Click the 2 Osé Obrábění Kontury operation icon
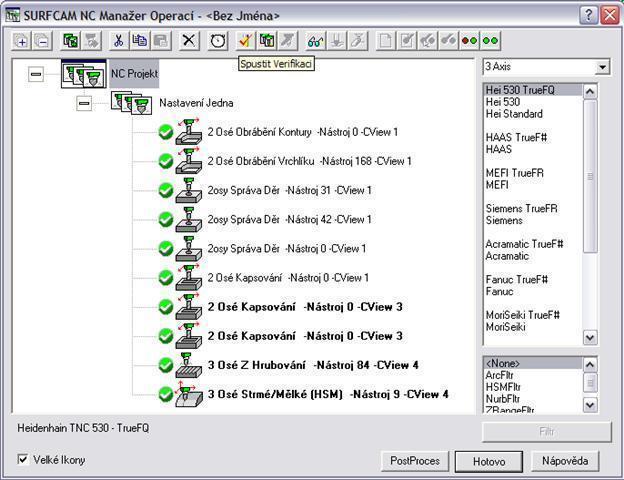Viewport: 624px width, 480px height. pyautogui.click(x=189, y=132)
